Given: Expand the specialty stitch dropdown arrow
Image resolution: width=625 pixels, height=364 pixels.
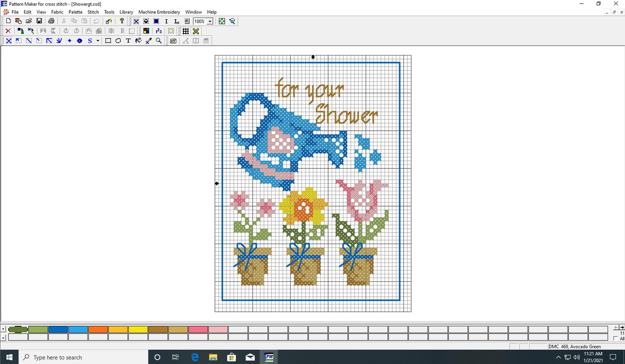Looking at the screenshot, I should [98, 41].
